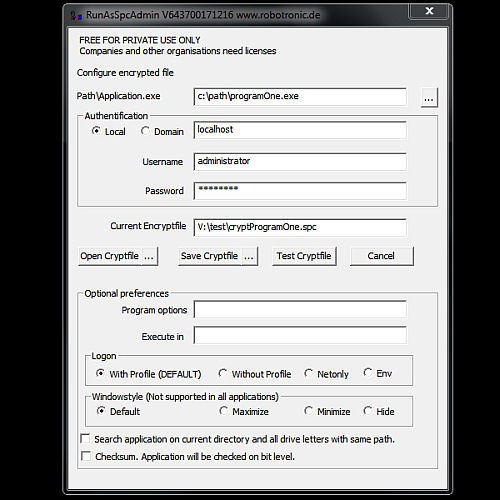Click the Execute in field
The width and height of the screenshot is (500, 500).
point(300,336)
